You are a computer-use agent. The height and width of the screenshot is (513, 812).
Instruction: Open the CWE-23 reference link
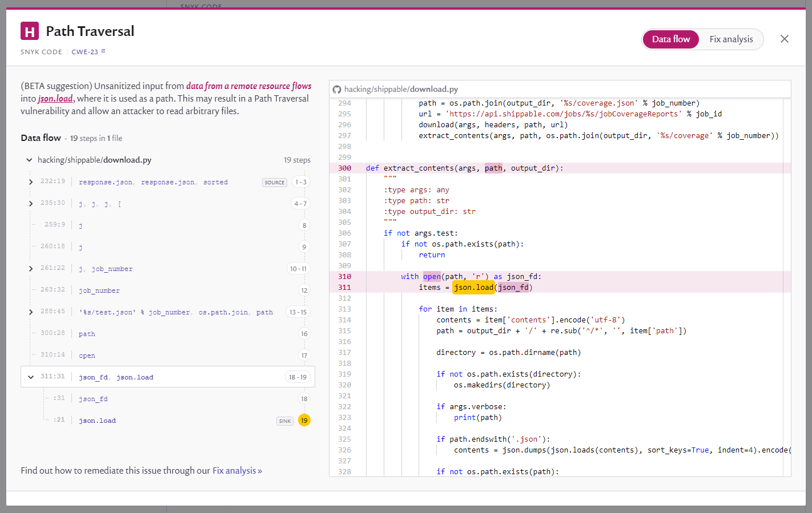tap(85, 52)
